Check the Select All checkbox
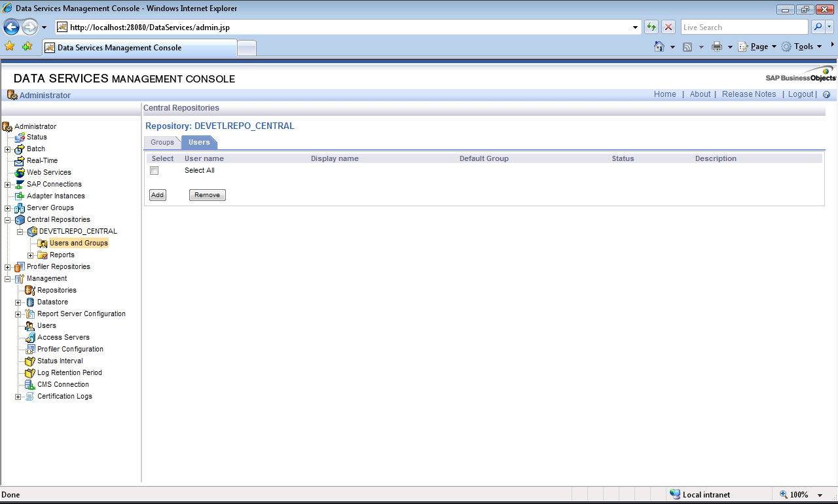This screenshot has height=504, width=838. tap(155, 171)
